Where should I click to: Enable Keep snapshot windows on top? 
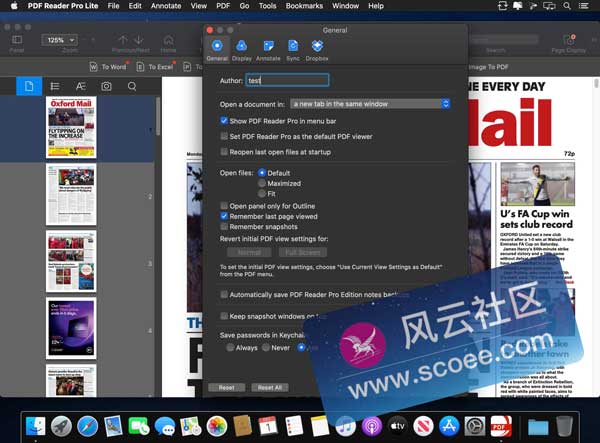pos(224,316)
